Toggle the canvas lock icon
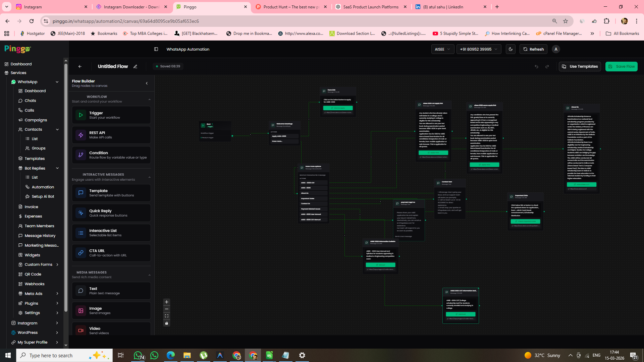This screenshot has height=362, width=644. (167, 323)
